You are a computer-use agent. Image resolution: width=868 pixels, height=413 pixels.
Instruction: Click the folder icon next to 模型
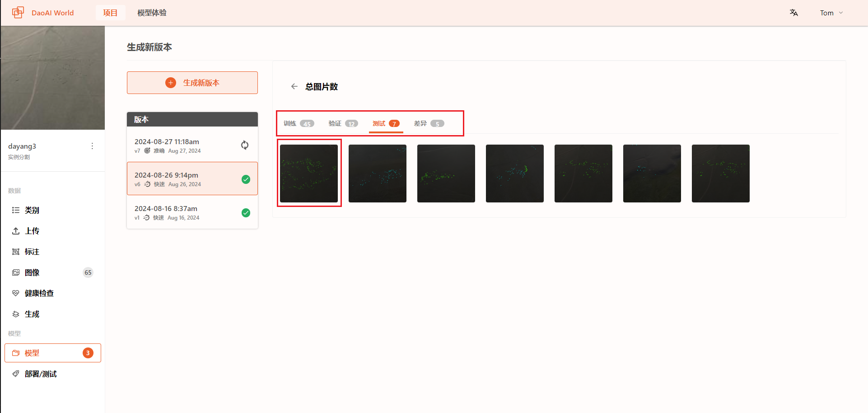[x=16, y=353]
